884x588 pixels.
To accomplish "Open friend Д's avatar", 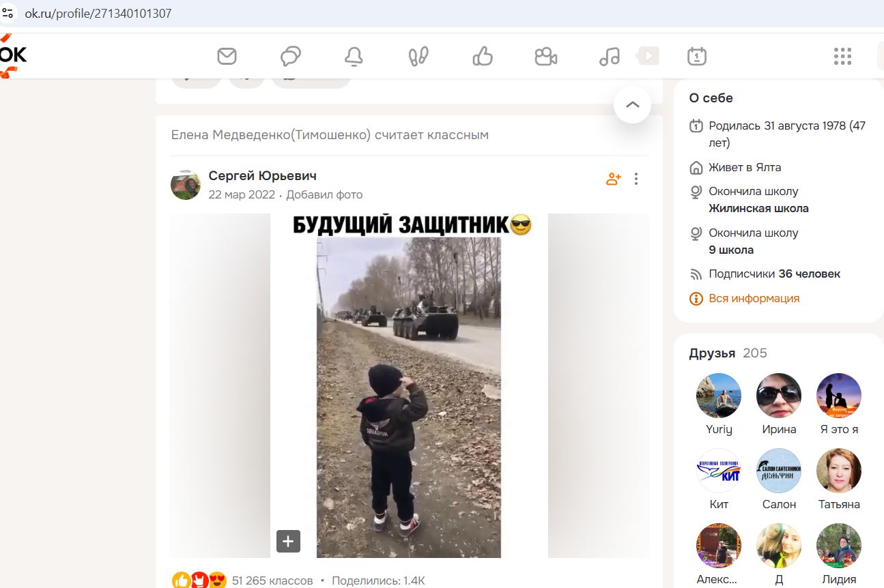I will (779, 546).
